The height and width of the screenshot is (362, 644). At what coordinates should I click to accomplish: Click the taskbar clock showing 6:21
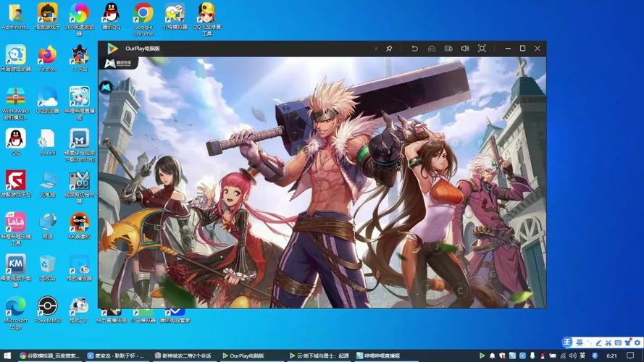click(611, 355)
